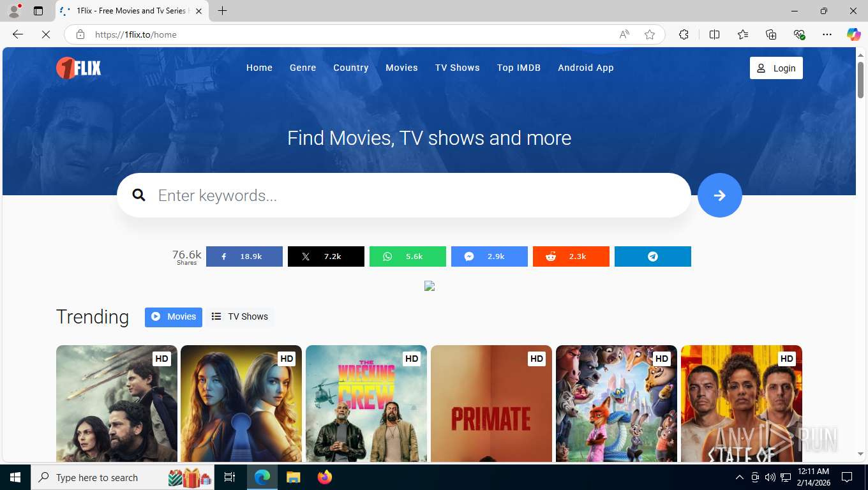The width and height of the screenshot is (868, 490).
Task: Switch Trending to Movies
Action: coord(174,317)
